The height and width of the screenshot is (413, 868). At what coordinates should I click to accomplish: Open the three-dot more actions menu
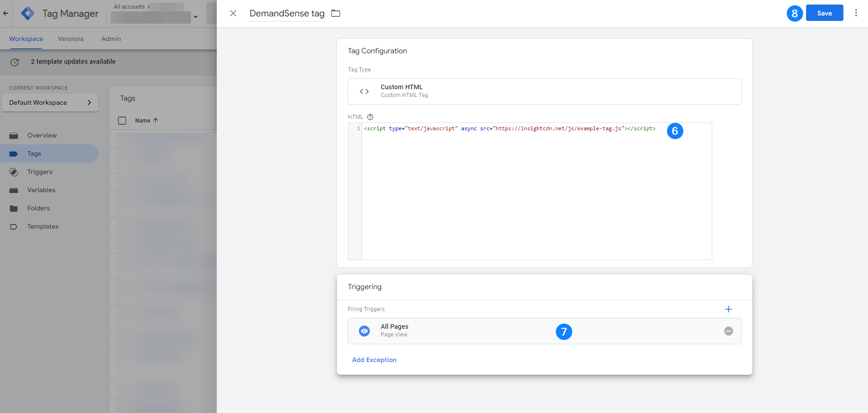[x=856, y=13]
